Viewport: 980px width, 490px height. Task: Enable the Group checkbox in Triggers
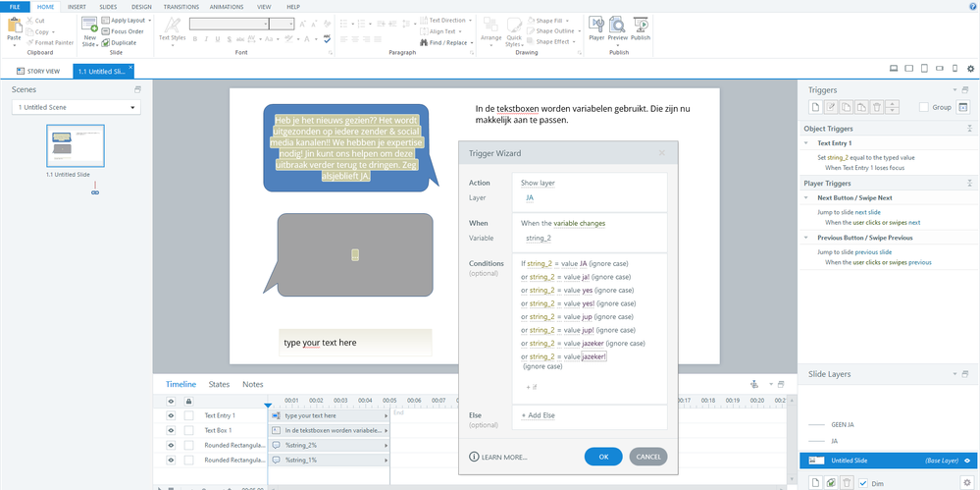pyautogui.click(x=923, y=107)
